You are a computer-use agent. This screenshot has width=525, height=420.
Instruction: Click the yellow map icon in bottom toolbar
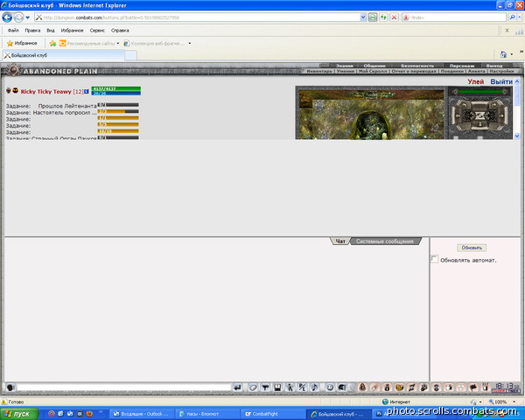point(400,388)
